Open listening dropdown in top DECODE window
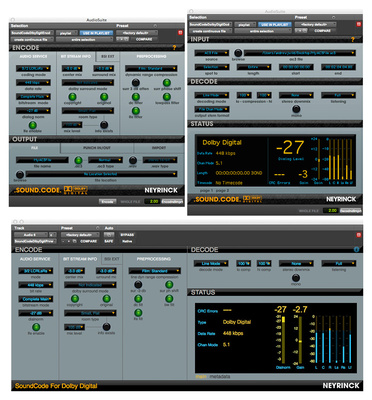The width and height of the screenshot is (372, 400). [x=338, y=95]
